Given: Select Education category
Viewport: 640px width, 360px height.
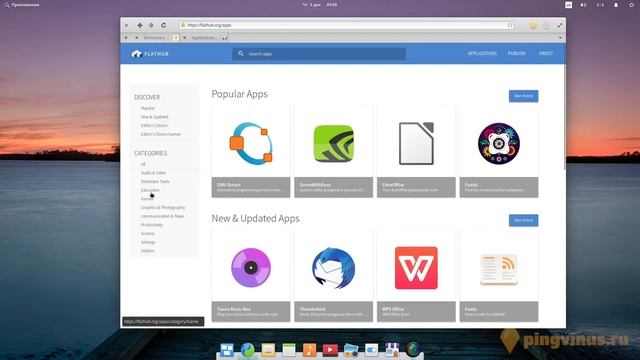Looking at the screenshot, I should tap(150, 190).
